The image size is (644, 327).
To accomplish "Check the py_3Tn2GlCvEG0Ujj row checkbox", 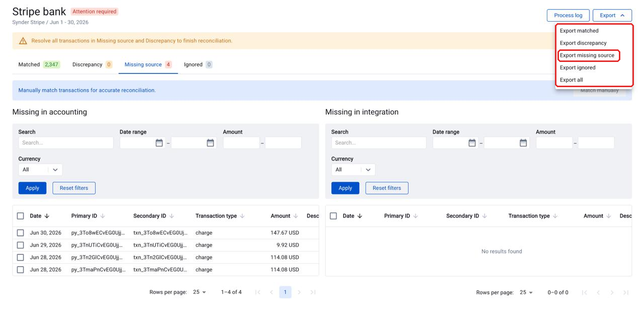I will click(x=21, y=257).
